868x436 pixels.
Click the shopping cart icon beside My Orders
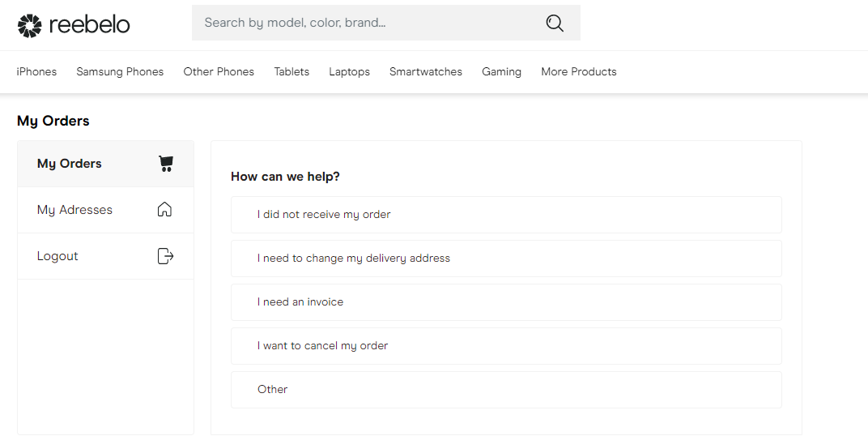tap(166, 164)
